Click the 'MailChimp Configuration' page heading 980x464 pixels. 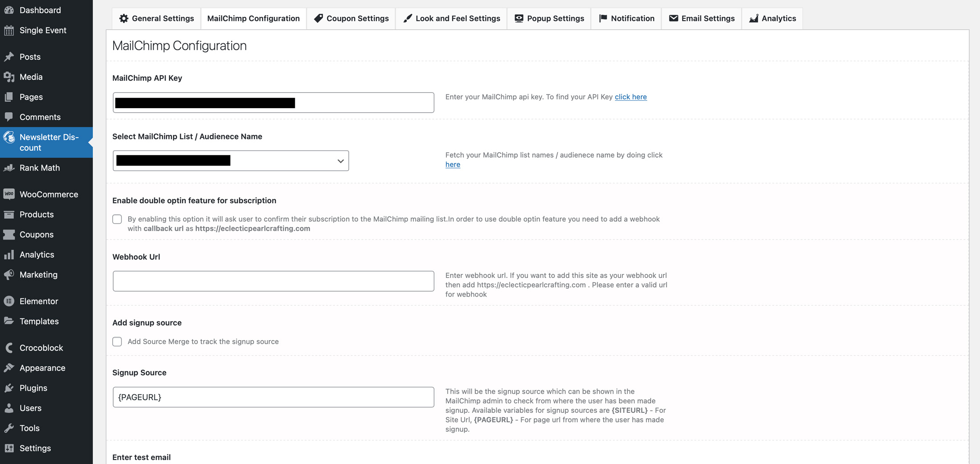tap(179, 45)
